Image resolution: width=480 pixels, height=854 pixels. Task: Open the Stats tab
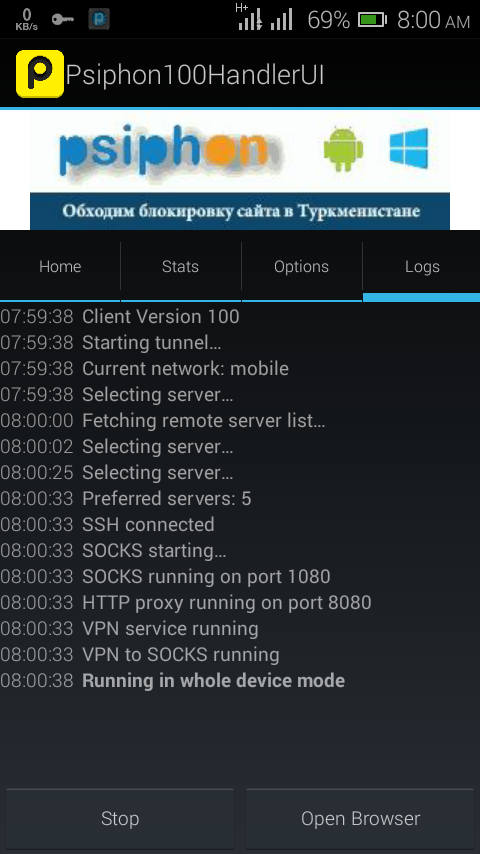(x=180, y=267)
